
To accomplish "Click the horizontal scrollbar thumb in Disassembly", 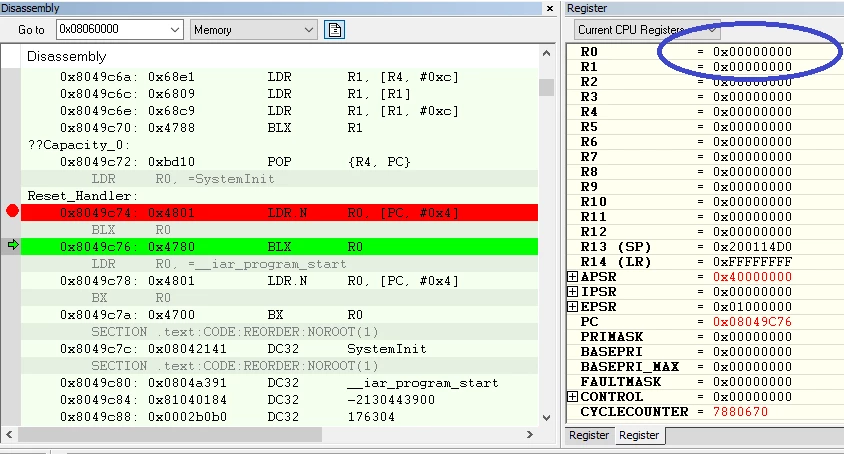I will pyautogui.click(x=170, y=434).
